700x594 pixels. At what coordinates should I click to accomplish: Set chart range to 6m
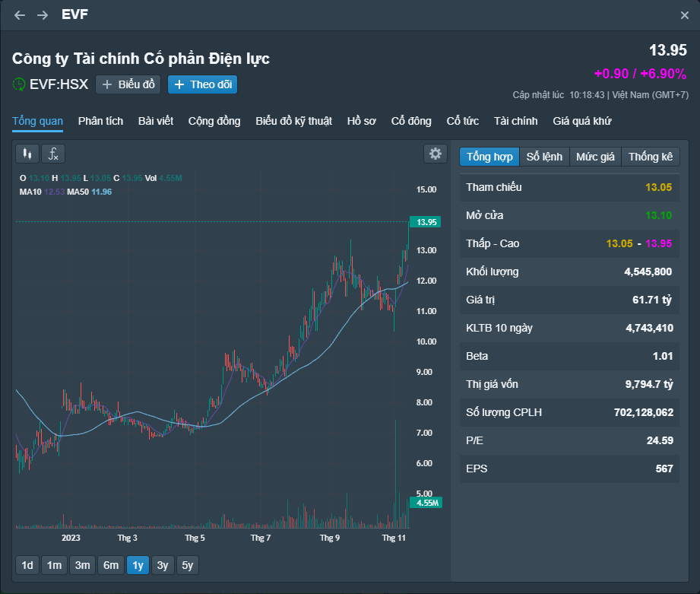pos(111,565)
